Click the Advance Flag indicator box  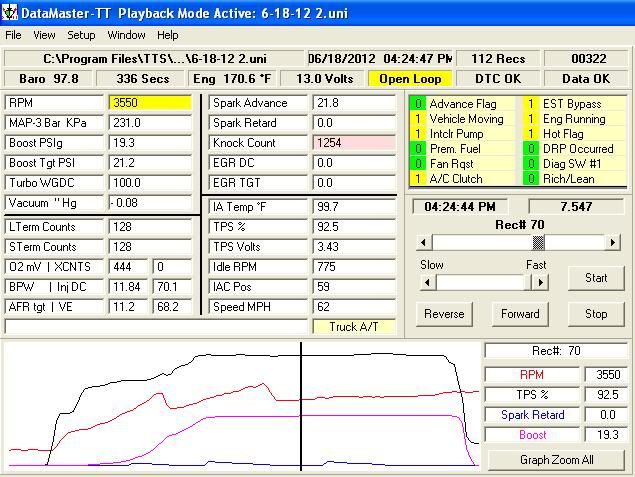pos(420,104)
